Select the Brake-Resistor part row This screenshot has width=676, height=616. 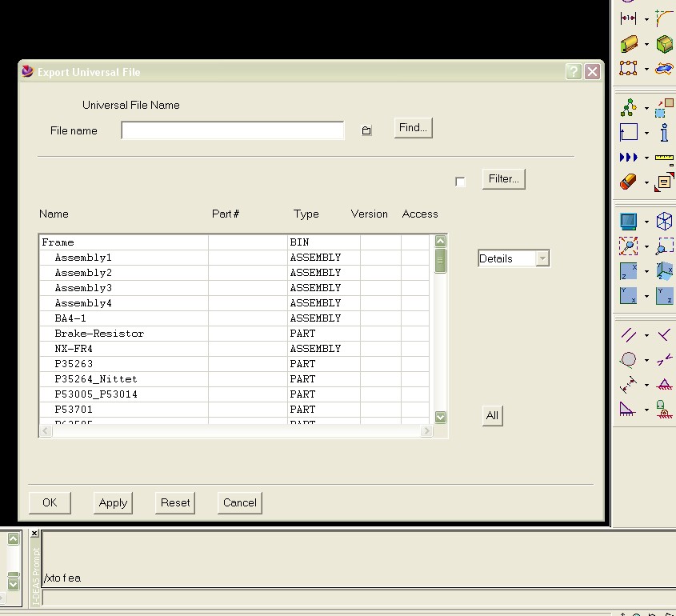coord(234,334)
